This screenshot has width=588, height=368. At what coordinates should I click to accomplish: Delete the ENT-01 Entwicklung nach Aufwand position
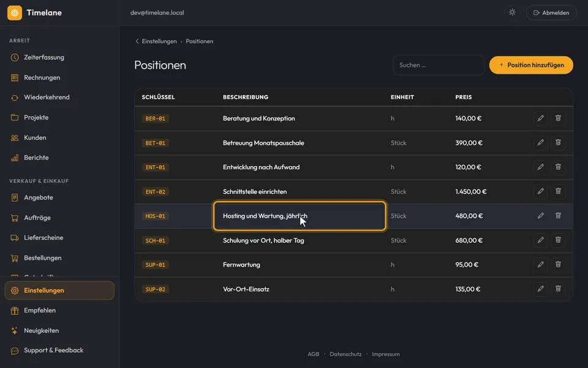pyautogui.click(x=558, y=167)
